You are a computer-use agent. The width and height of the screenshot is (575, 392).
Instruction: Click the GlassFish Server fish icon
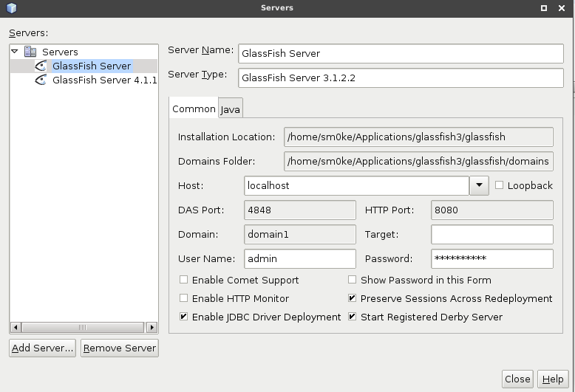(41, 66)
